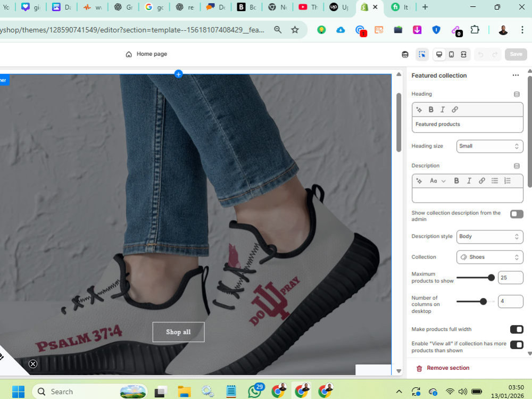Apply numbered list in Description editor
This screenshot has width=532, height=399.
508,181
